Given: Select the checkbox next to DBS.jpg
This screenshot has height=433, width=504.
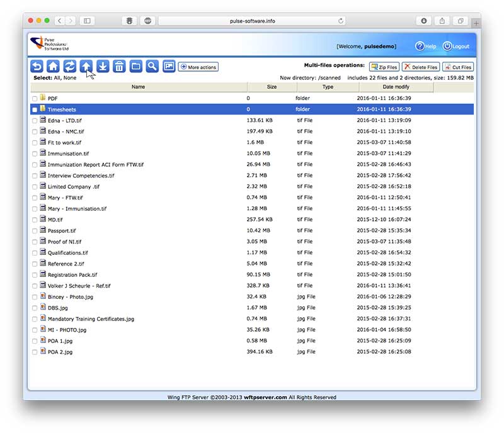Looking at the screenshot, I should 35,308.
